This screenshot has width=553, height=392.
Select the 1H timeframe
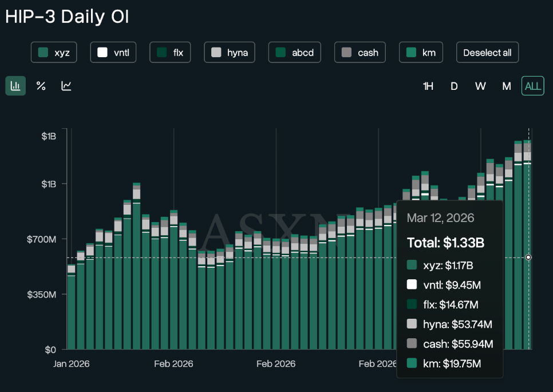pos(428,86)
